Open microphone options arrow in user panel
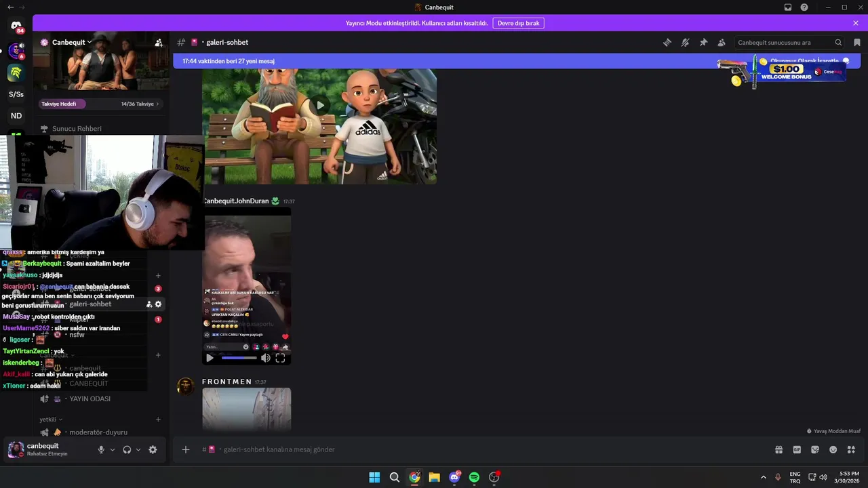Viewport: 868px width, 488px height. click(113, 449)
